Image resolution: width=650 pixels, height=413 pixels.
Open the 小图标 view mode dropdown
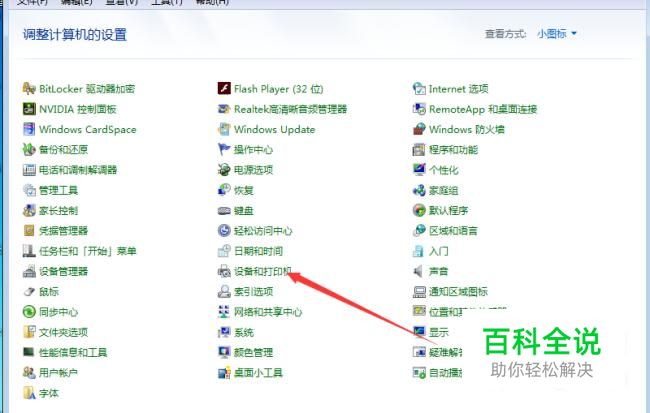click(557, 34)
